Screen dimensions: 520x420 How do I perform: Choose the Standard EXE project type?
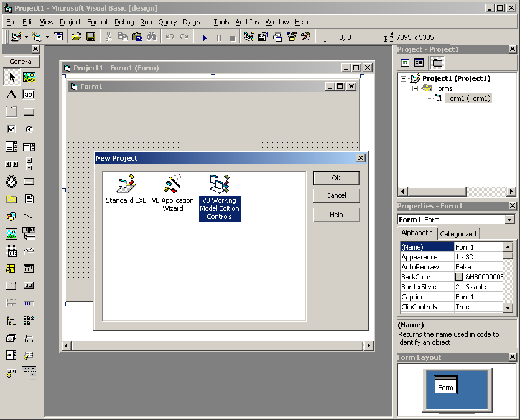(126, 189)
